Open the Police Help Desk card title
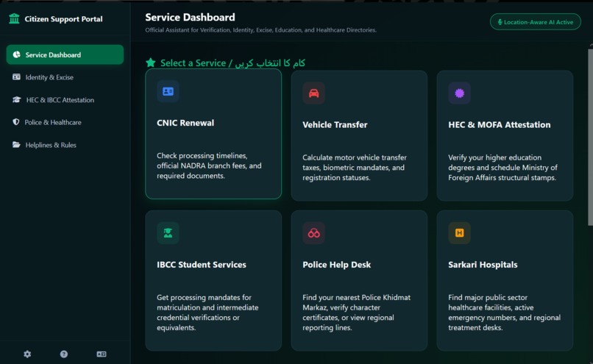Image resolution: width=593 pixels, height=364 pixels. [x=336, y=265]
